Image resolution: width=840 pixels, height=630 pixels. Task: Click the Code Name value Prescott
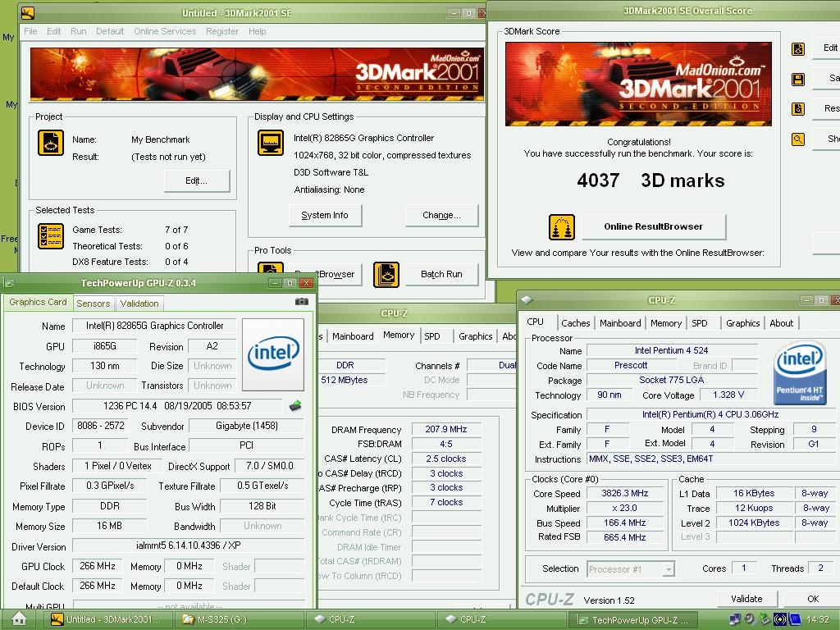point(631,365)
